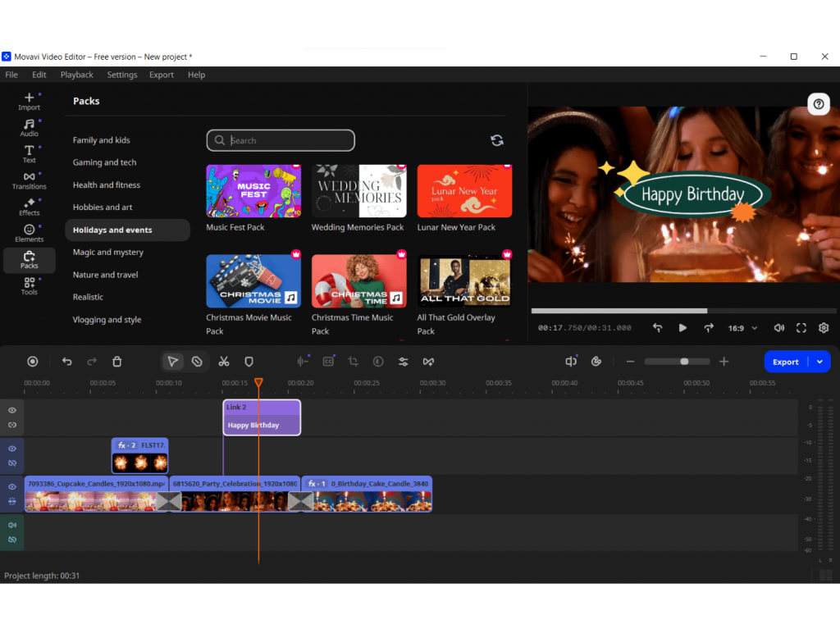This screenshot has height=629, width=840.
Task: Click the split clip scissors icon
Action: [223, 362]
